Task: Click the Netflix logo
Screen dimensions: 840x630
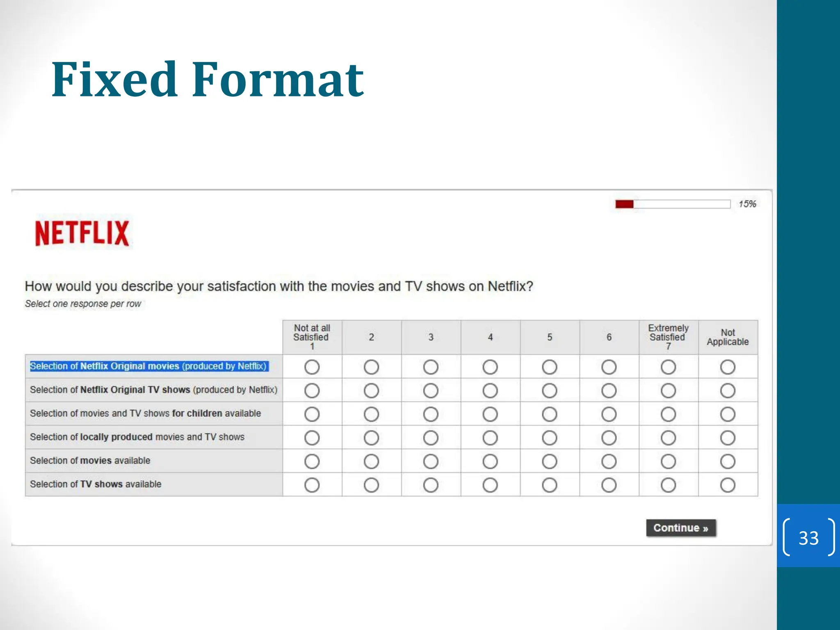Action: 82,233
